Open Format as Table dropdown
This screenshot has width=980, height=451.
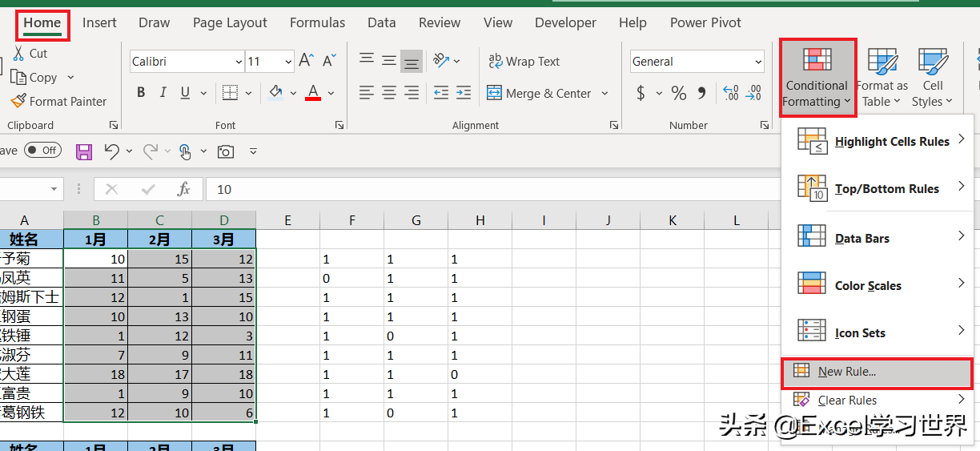coord(882,79)
